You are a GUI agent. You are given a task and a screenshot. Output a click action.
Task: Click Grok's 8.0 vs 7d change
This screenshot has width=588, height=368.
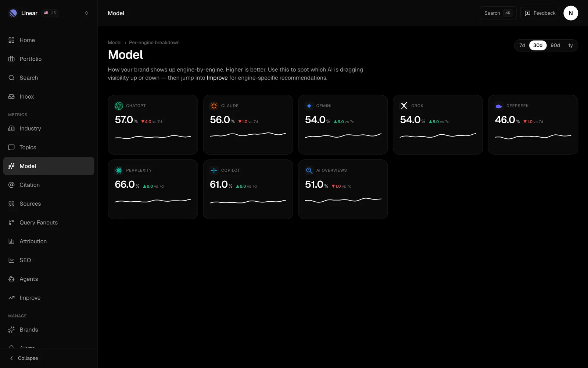coord(439,122)
